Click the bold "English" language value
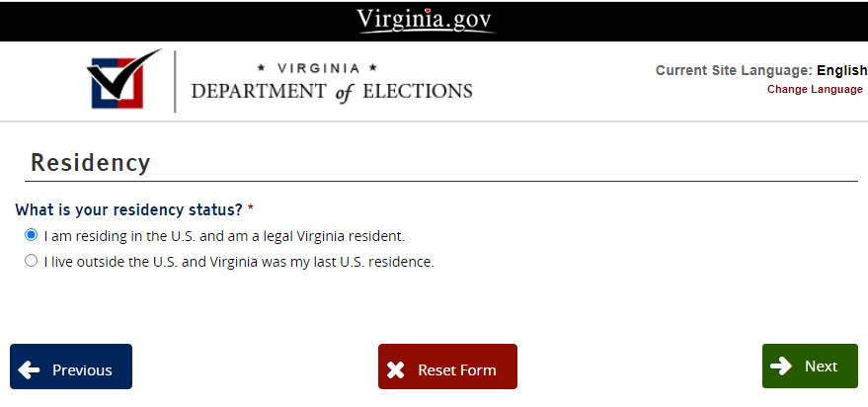868x407 pixels. click(x=841, y=71)
